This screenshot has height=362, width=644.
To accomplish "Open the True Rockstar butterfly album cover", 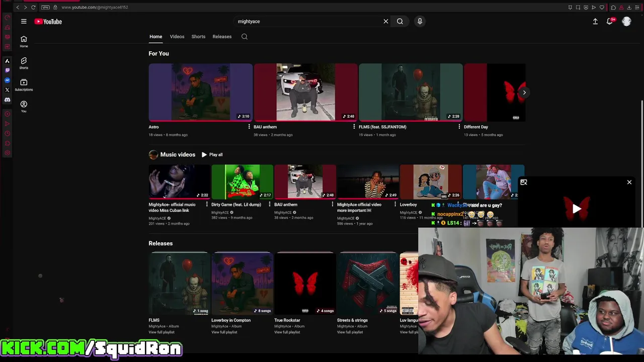I will [305, 284].
